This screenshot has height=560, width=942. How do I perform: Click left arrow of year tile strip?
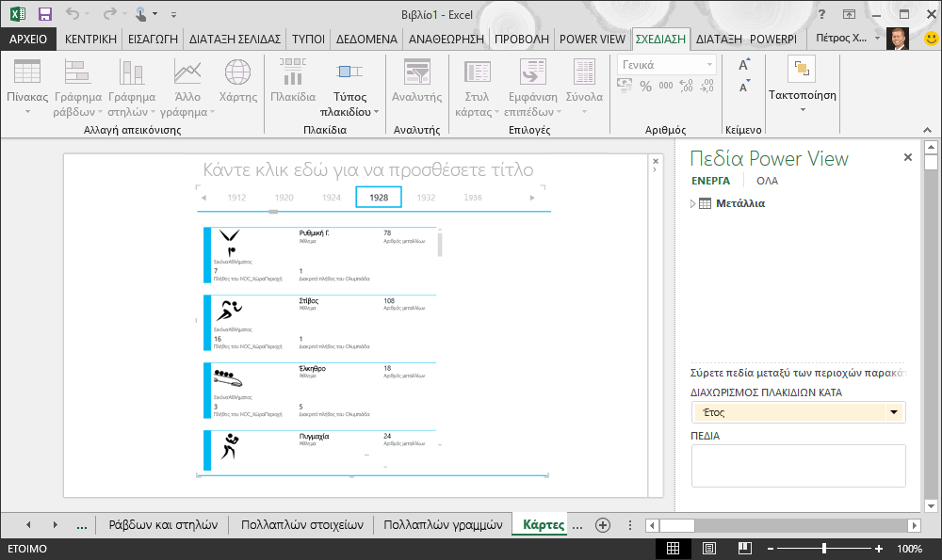click(x=203, y=198)
